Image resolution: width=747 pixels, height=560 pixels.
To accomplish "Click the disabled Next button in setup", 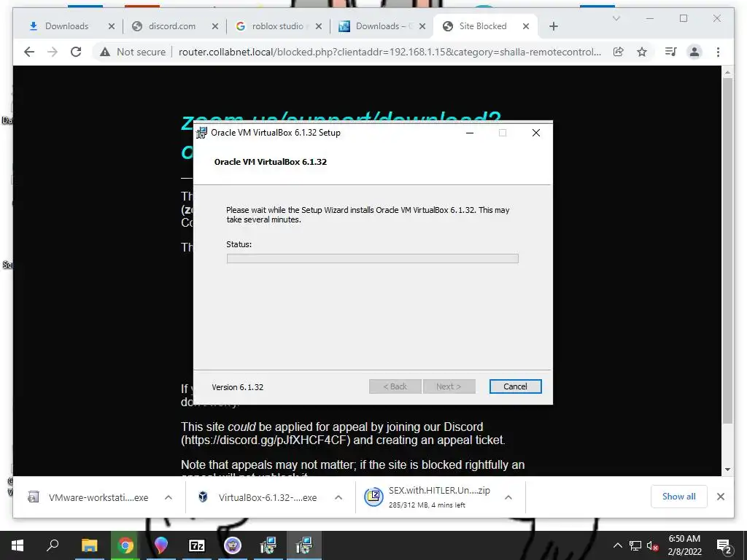I will tap(449, 386).
